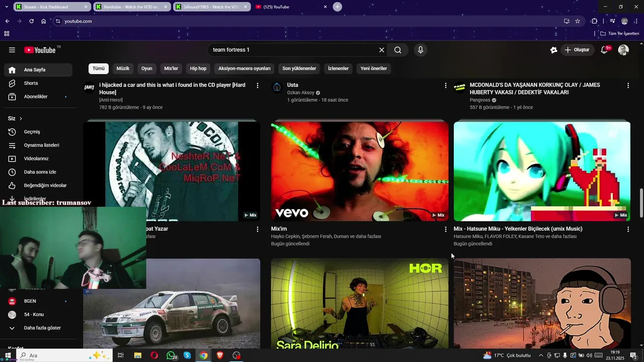
Task: Click the Windows taskbar search box
Action: click(65, 355)
